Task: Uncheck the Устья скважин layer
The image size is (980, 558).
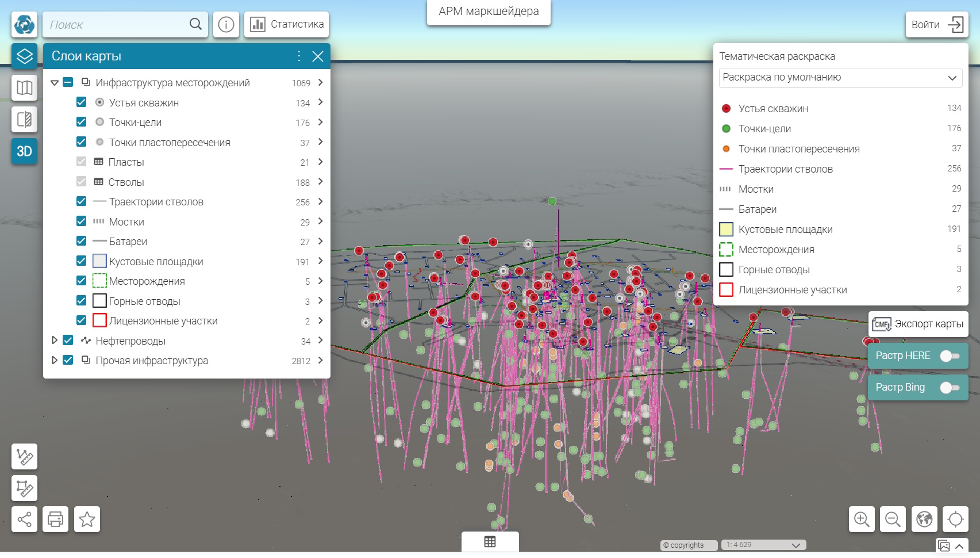Action: pyautogui.click(x=82, y=102)
